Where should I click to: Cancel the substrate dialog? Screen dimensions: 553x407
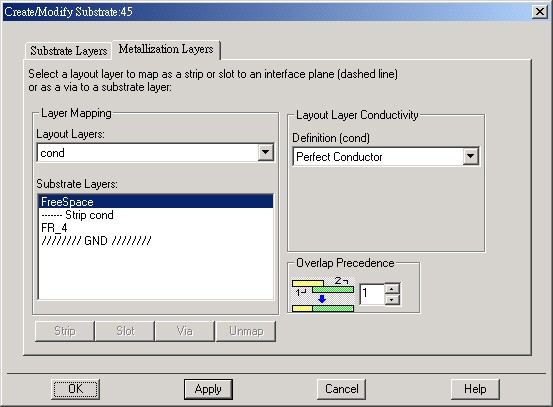(341, 389)
